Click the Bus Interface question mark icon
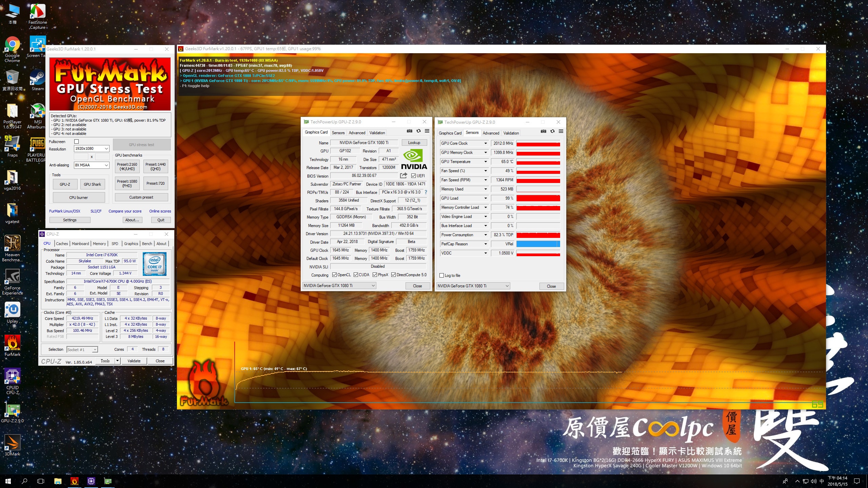The image size is (868, 488). pos(426,192)
